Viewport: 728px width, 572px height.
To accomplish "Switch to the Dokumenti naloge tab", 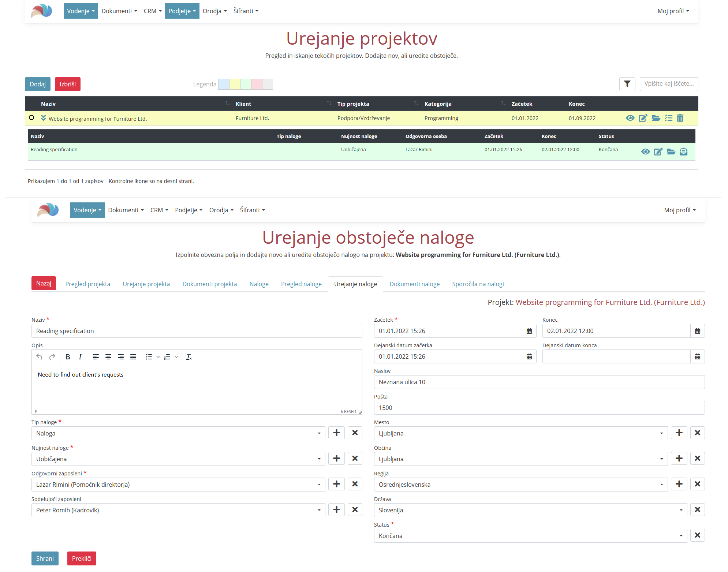I will point(414,284).
